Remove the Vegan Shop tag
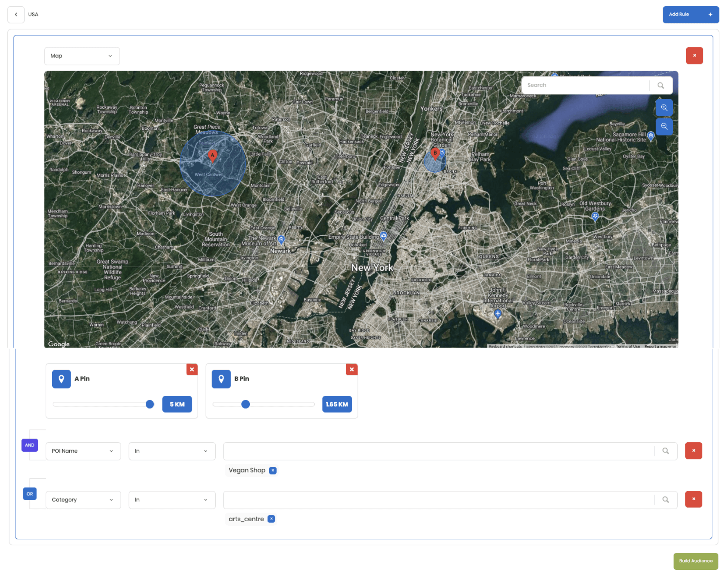Image resolution: width=728 pixels, height=575 pixels. pyautogui.click(x=273, y=470)
